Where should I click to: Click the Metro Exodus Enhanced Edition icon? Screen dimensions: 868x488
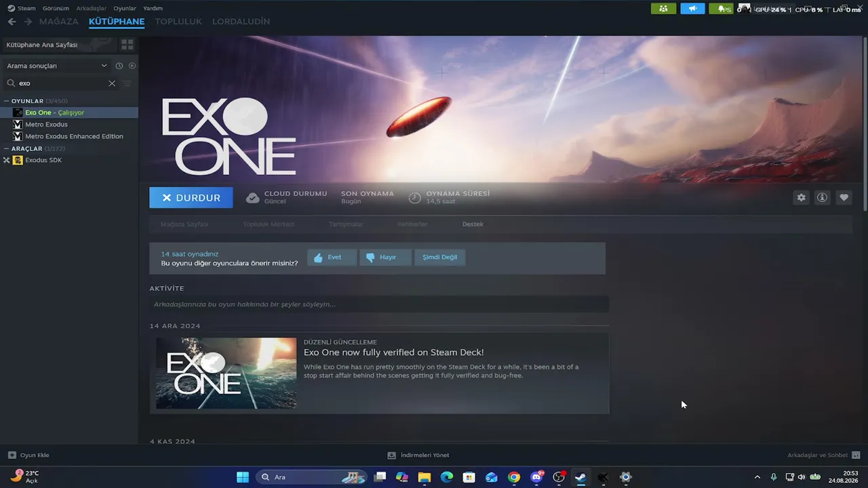[x=18, y=136]
